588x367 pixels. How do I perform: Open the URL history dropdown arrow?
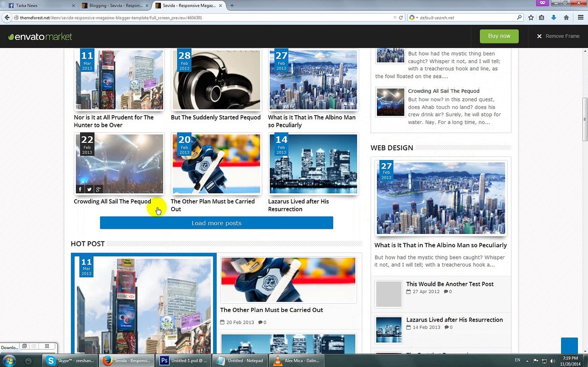click(394, 18)
